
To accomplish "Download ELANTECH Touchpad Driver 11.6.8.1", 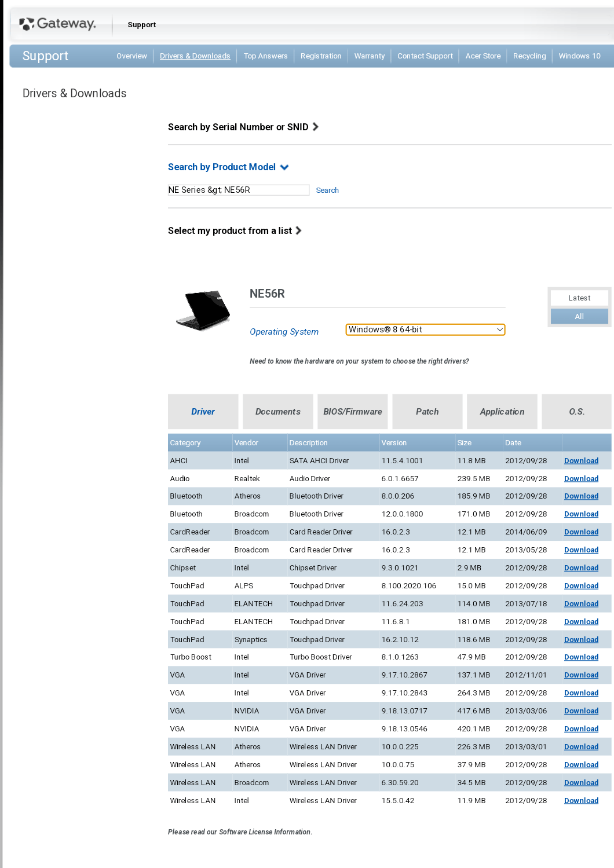I will pos(582,622).
